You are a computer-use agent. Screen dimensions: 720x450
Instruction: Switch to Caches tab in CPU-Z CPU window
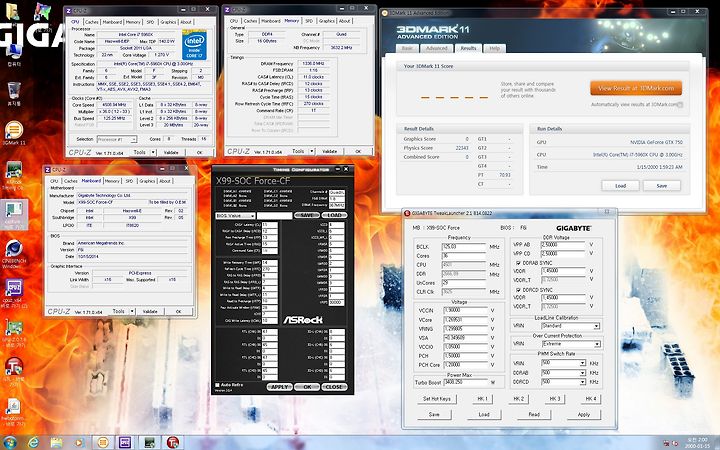pos(91,22)
